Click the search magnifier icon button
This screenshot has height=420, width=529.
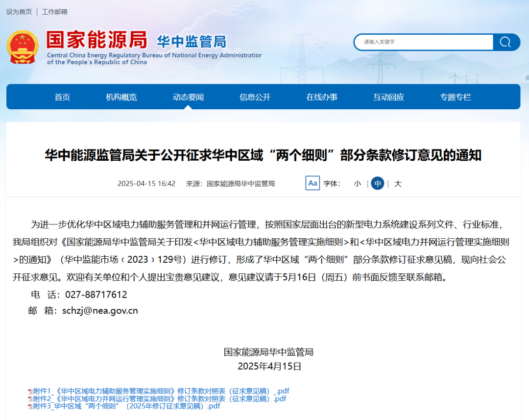point(505,42)
